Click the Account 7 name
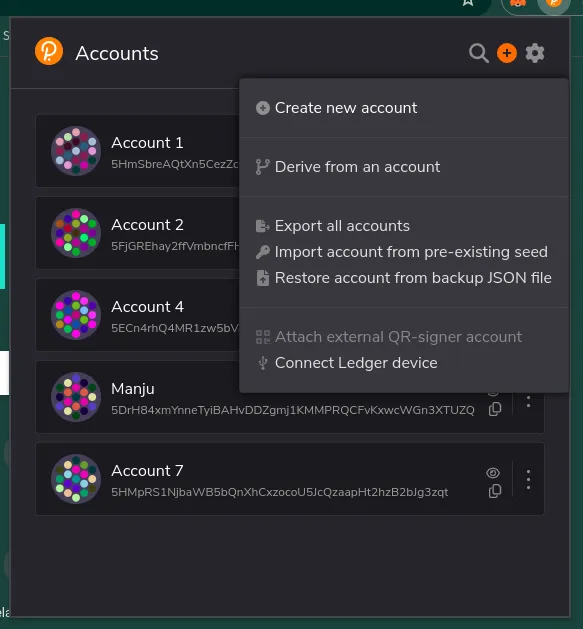The image size is (583, 629). click(147, 471)
